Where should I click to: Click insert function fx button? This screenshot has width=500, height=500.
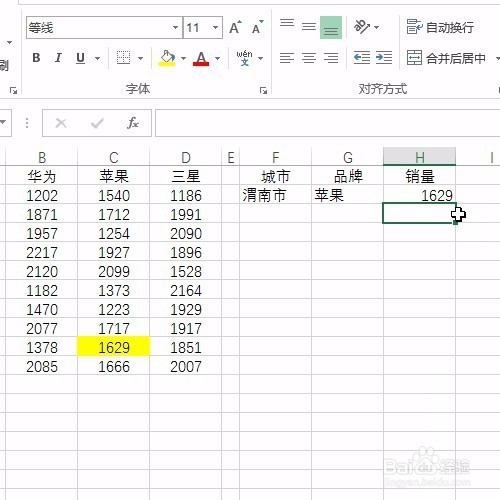[x=133, y=123]
